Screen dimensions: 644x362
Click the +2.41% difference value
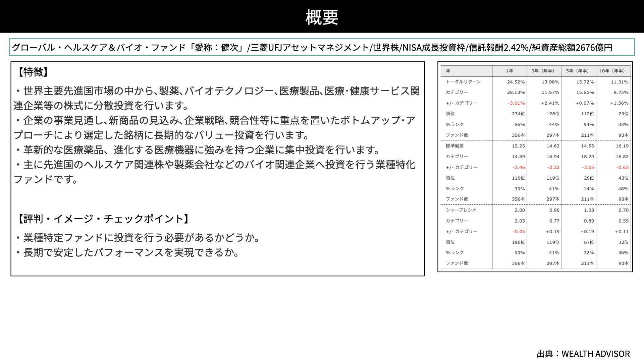pos(550,103)
